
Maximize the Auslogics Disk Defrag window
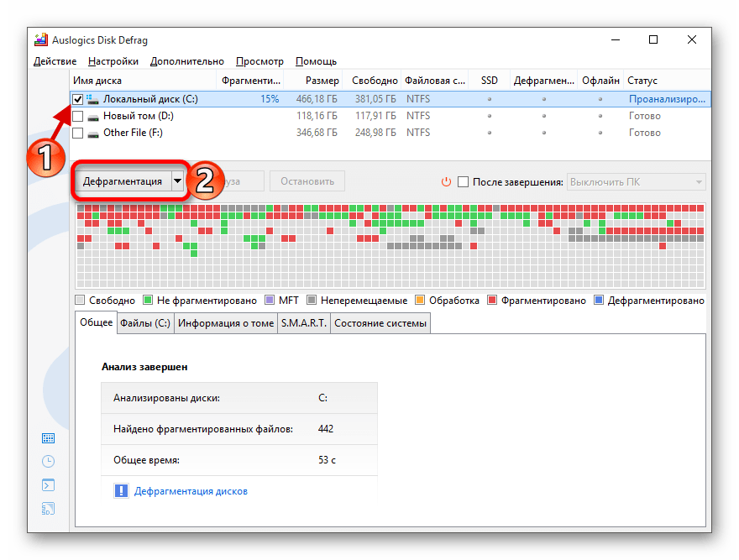click(653, 39)
